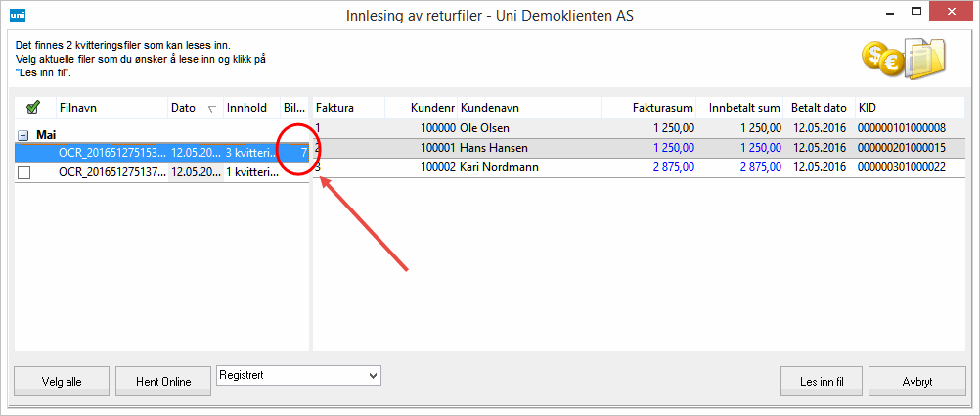This screenshot has height=416, width=980.
Task: Click the coins and folder icon
Action: pyautogui.click(x=903, y=61)
